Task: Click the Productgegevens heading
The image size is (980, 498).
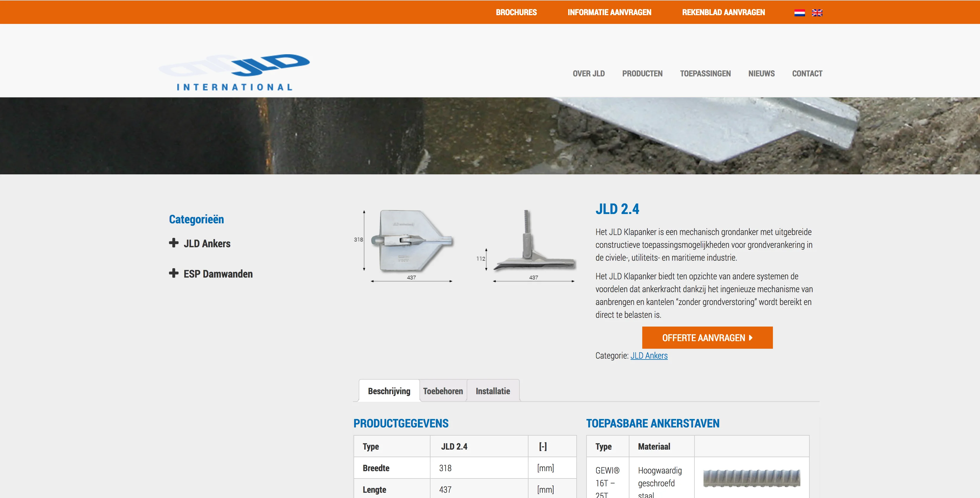Action: point(401,423)
